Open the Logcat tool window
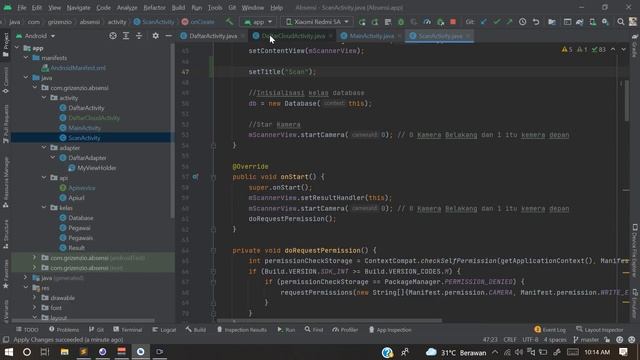The height and width of the screenshot is (360, 640). (x=164, y=329)
